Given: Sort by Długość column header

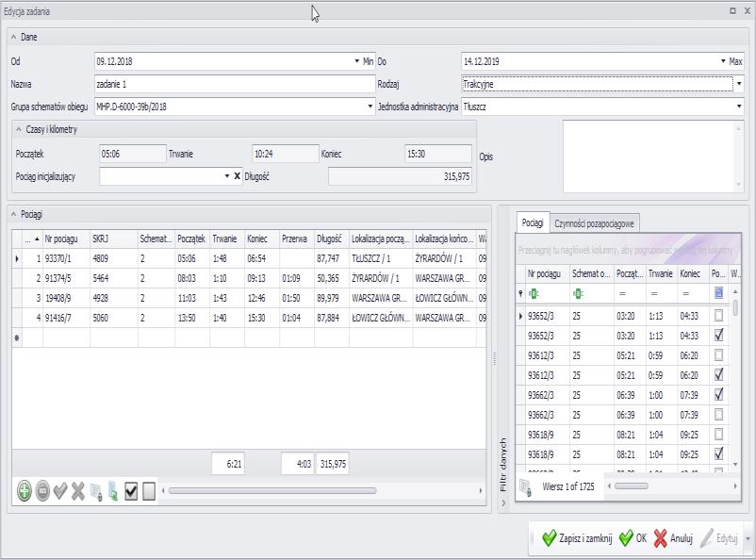Looking at the screenshot, I should click(331, 239).
